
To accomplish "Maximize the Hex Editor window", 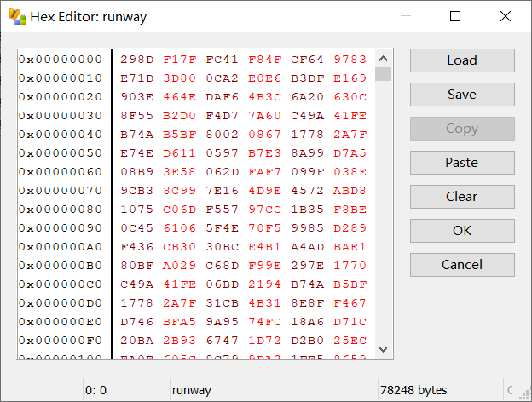I will [x=455, y=16].
